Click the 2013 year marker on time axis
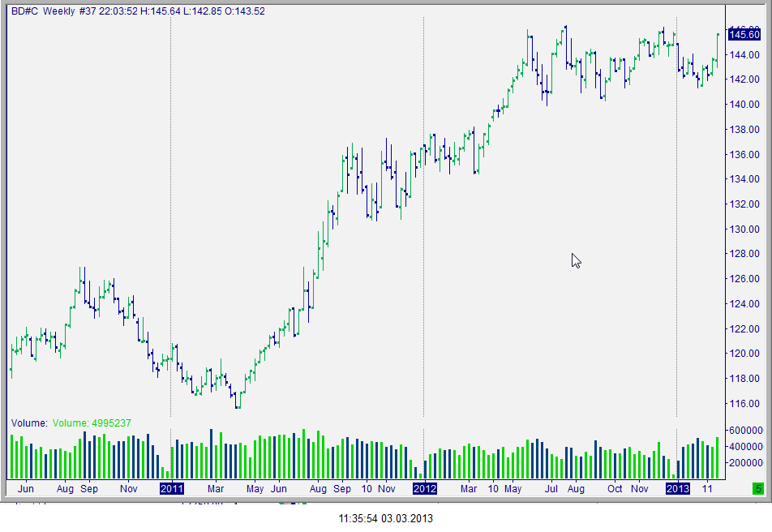Image resolution: width=772 pixels, height=532 pixels. coord(677,489)
